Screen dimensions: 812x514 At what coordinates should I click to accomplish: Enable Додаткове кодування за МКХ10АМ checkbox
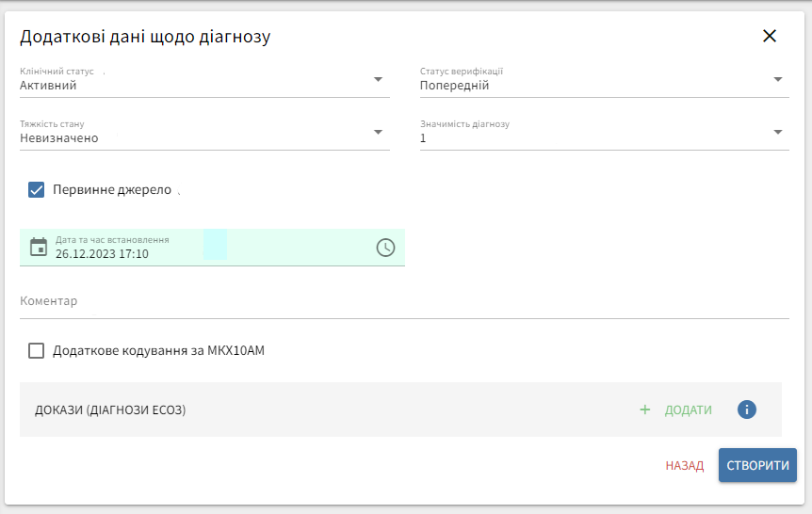pyautogui.click(x=37, y=351)
